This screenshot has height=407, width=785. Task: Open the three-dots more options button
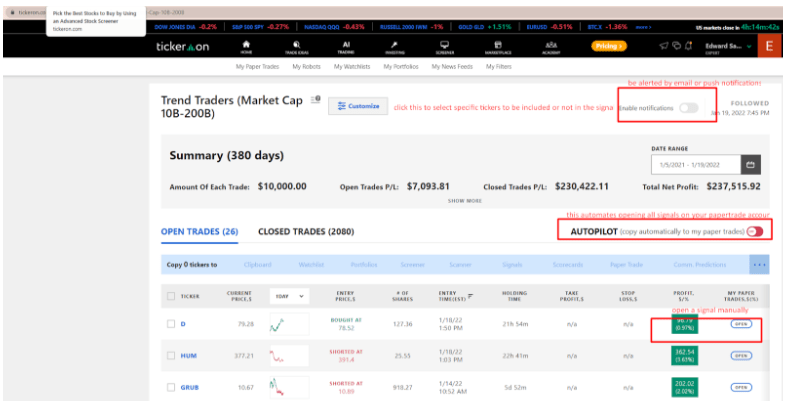point(759,264)
